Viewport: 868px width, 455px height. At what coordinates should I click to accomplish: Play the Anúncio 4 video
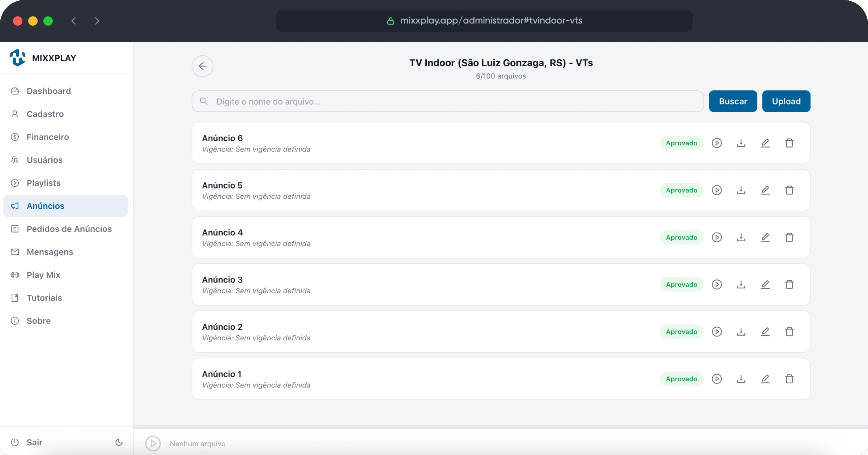(x=717, y=237)
